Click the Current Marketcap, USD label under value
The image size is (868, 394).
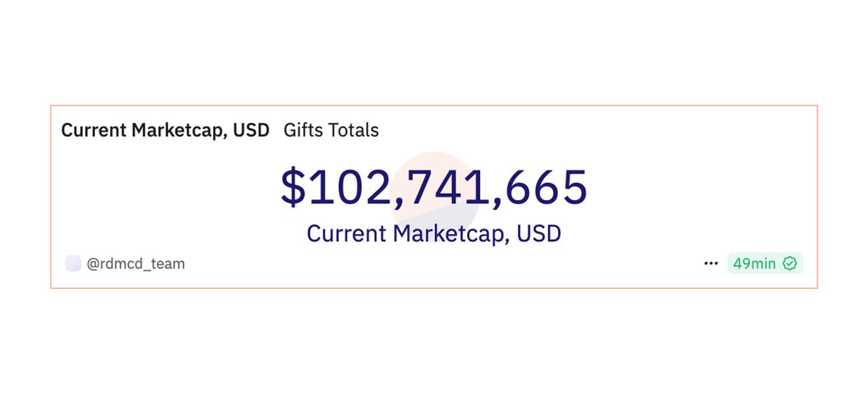(434, 233)
